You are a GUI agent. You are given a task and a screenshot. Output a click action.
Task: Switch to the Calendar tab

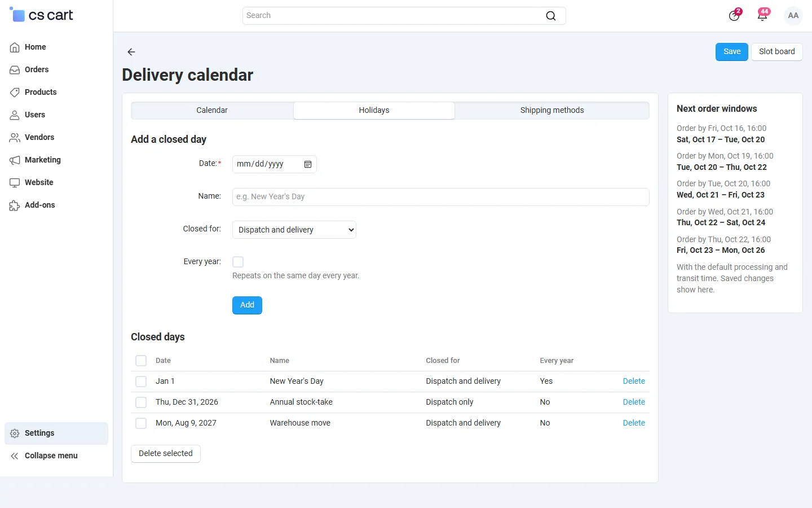click(x=212, y=111)
